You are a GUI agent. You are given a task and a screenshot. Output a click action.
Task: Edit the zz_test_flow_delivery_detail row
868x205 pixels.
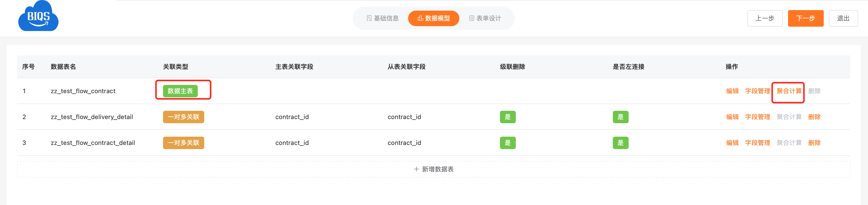point(732,117)
